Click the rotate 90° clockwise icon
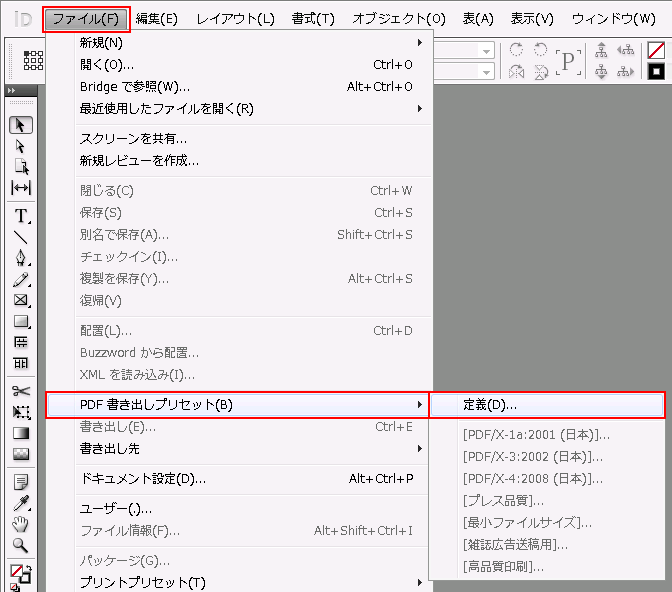The image size is (672, 592). (x=516, y=50)
